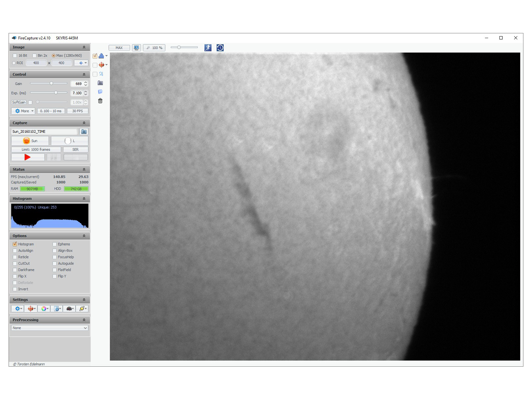Enable the Reticle option checkbox
Screen dimensions: 532x400
click(x=15, y=257)
